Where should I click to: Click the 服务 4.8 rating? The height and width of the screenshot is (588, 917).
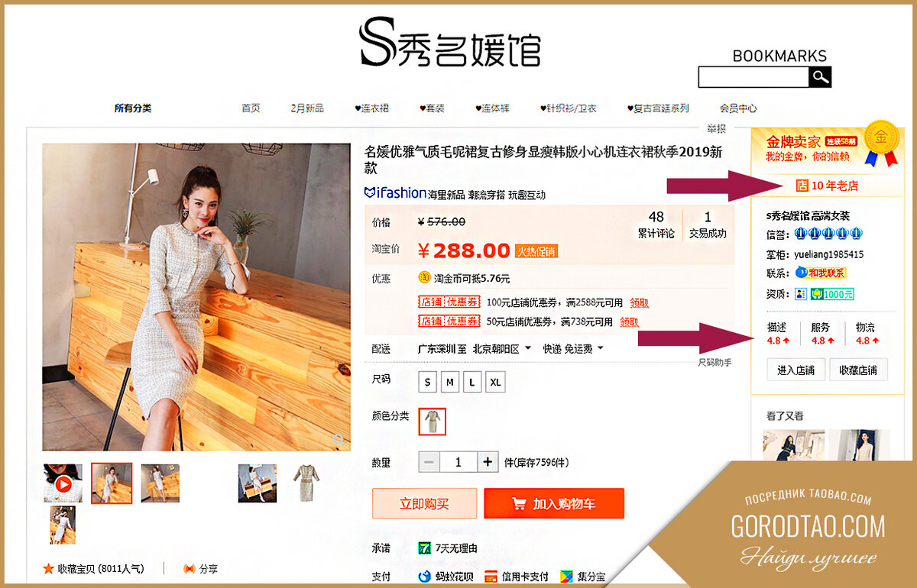coord(821,334)
